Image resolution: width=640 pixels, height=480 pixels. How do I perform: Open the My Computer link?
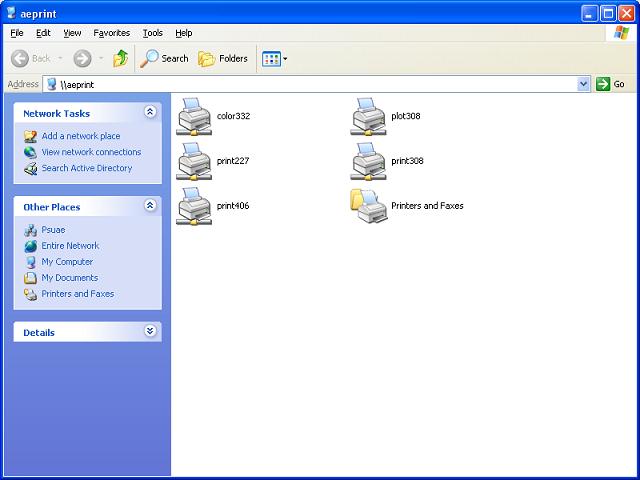[x=67, y=262]
